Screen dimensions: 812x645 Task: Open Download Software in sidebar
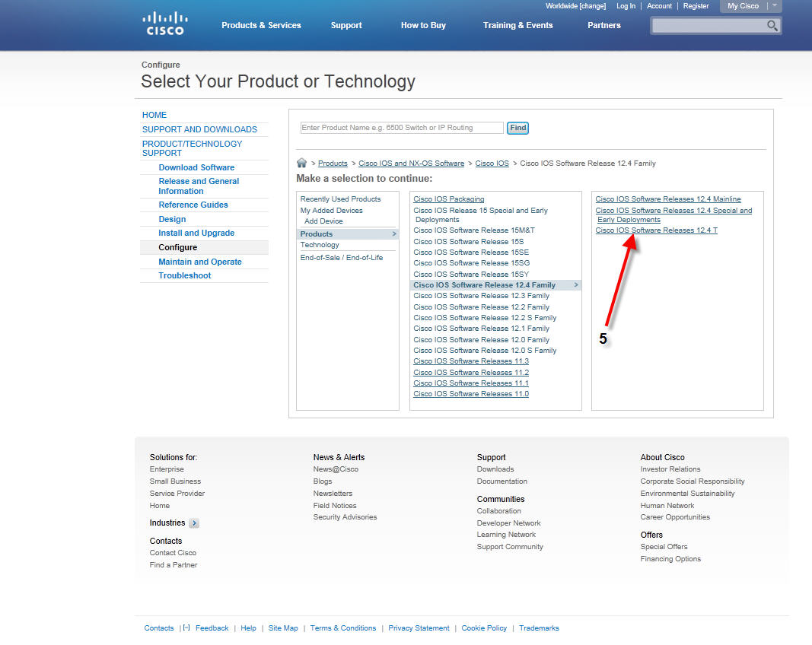196,168
